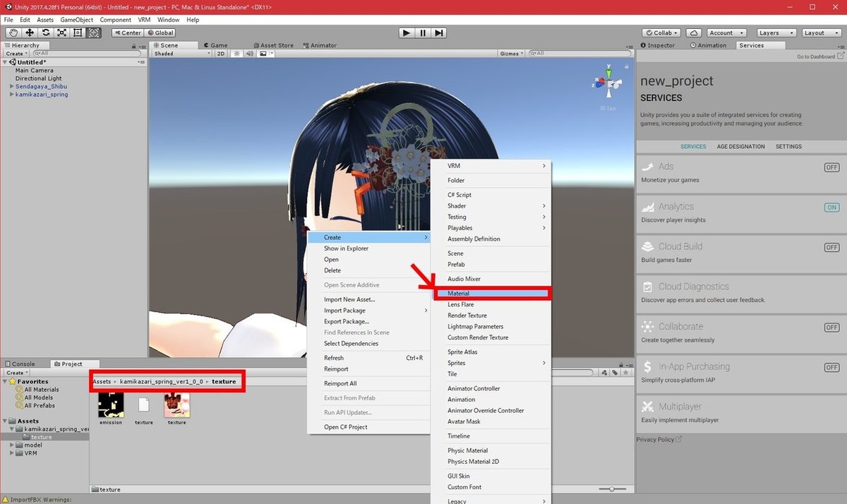Click the Ads service icon

click(x=647, y=167)
